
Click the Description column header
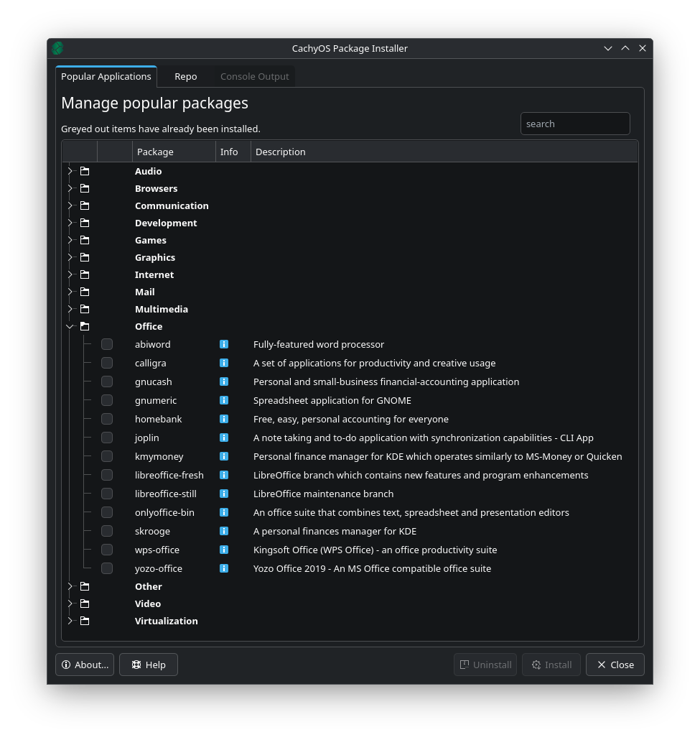coord(281,152)
